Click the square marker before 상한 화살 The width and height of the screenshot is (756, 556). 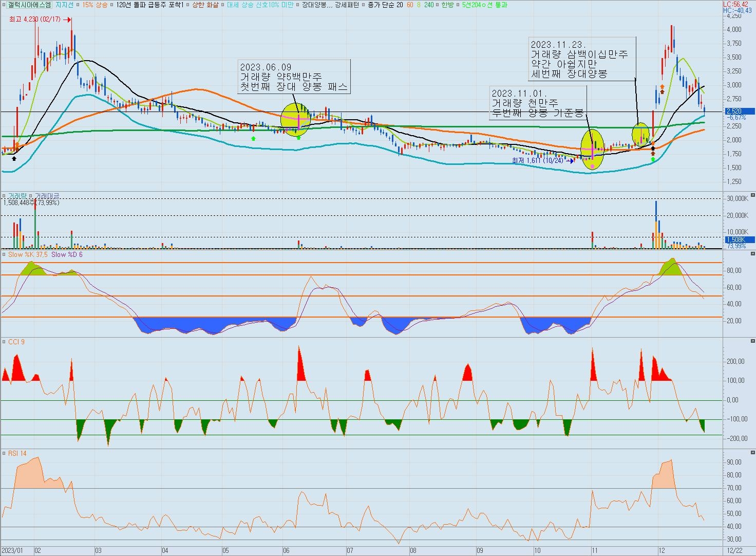[187, 5]
